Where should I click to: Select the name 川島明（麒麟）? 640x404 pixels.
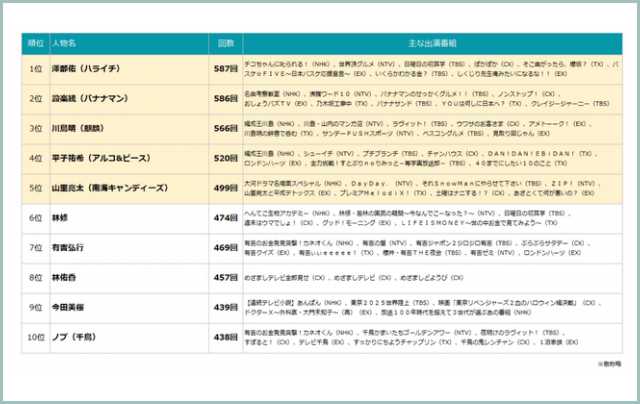pyautogui.click(x=78, y=129)
